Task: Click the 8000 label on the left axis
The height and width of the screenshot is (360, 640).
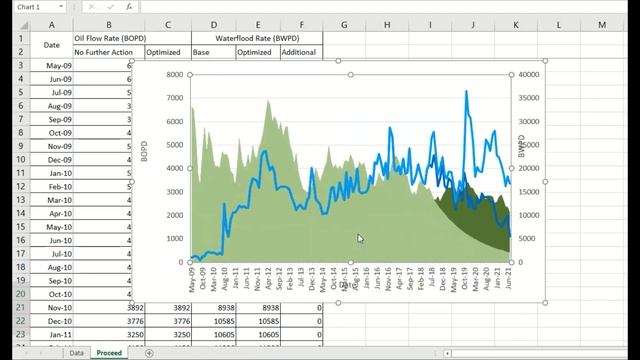Action: [175, 75]
